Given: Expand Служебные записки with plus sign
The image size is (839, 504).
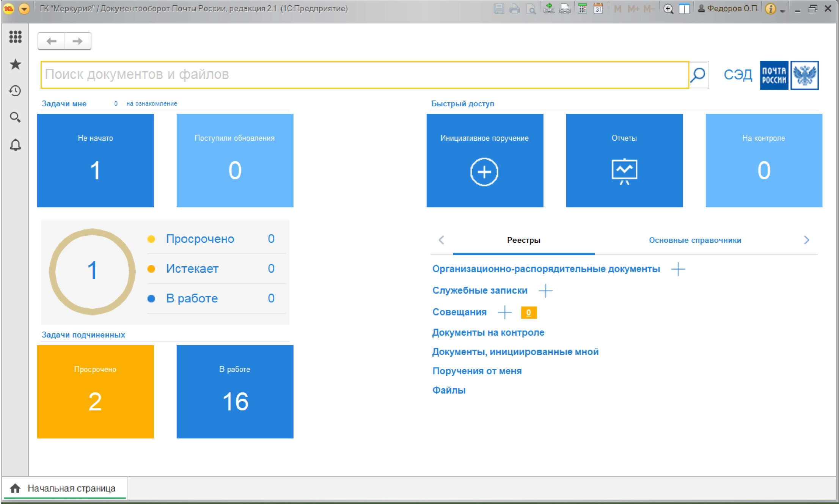Looking at the screenshot, I should 545,290.
